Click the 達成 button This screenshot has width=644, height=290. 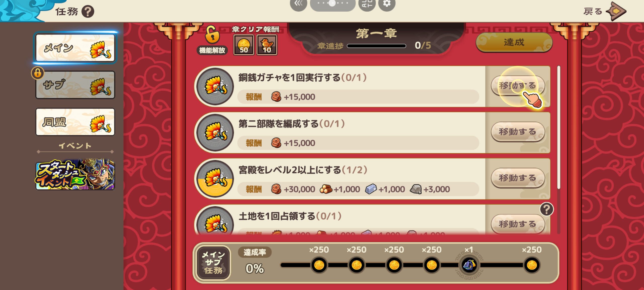[x=514, y=42]
